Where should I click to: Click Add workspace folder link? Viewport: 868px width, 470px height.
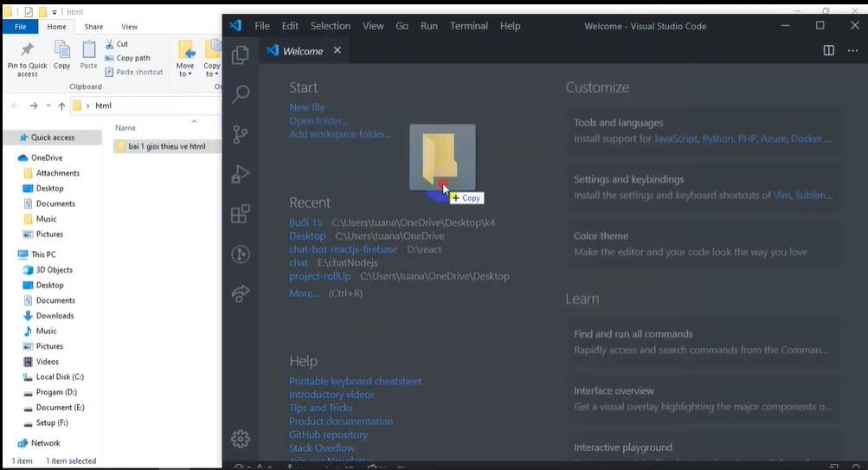pyautogui.click(x=340, y=134)
